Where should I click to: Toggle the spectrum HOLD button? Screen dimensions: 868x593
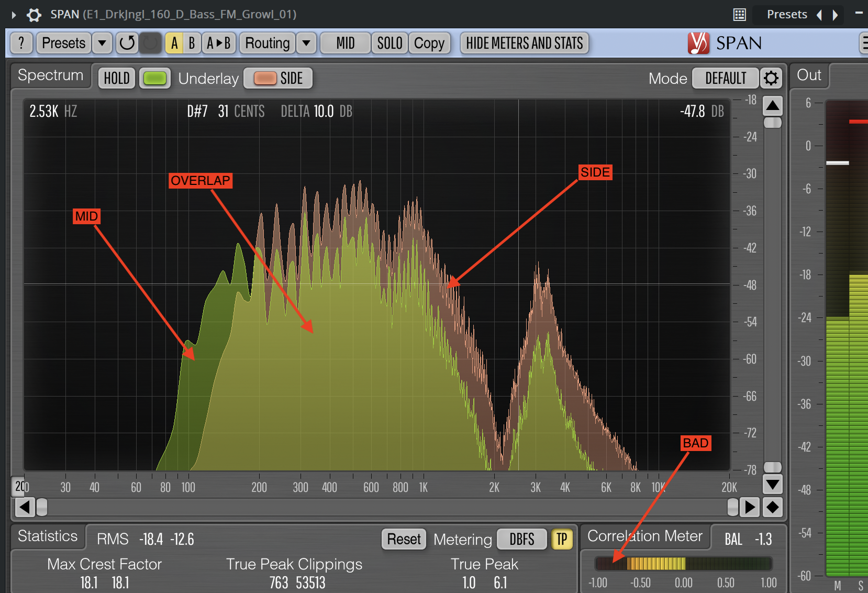click(x=117, y=78)
